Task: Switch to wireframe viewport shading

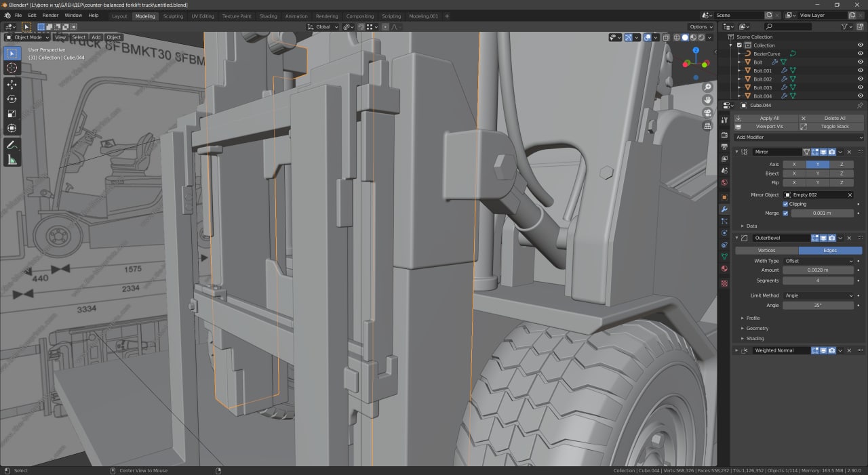Action: [x=677, y=38]
